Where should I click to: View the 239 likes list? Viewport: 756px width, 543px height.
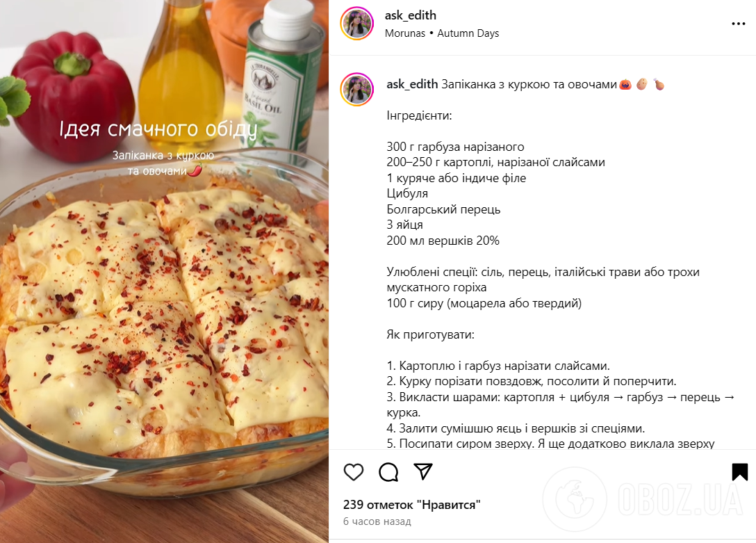pyautogui.click(x=412, y=505)
